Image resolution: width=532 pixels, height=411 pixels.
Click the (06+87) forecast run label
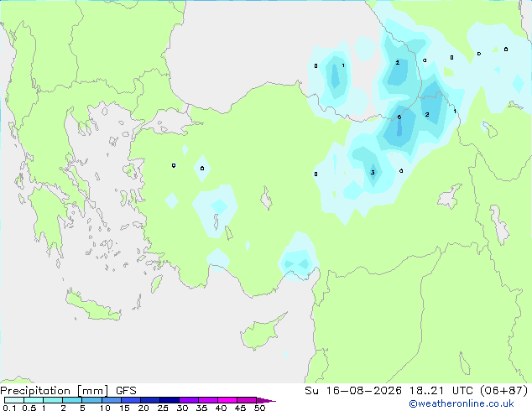(x=504, y=391)
